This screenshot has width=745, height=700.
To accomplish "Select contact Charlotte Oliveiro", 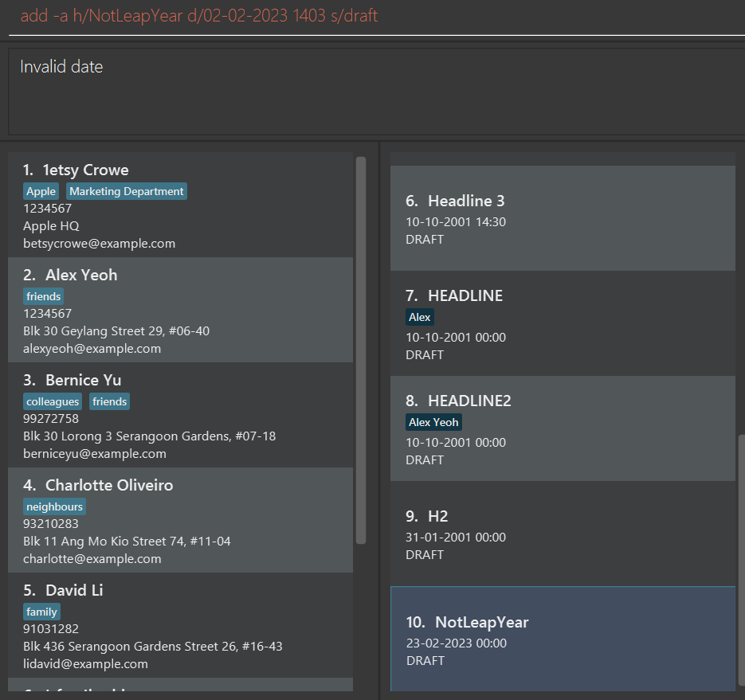I will [x=181, y=520].
